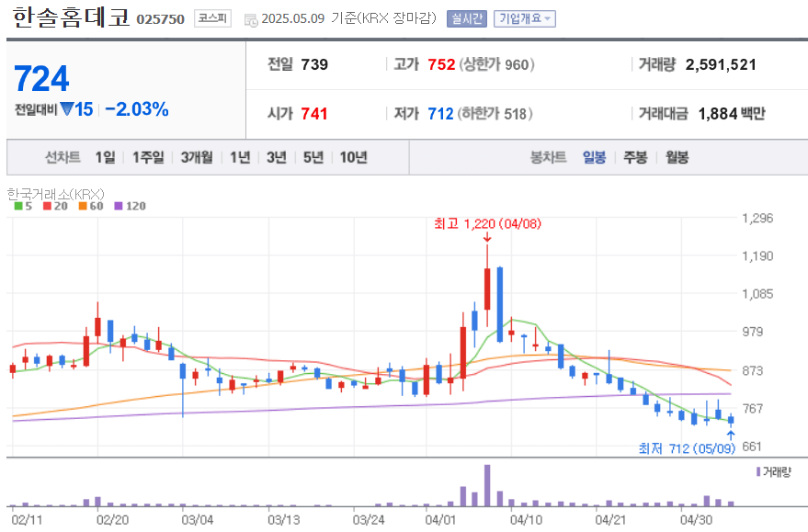Click the 시가 value 741
The width and height of the screenshot is (808, 532).
click(x=314, y=113)
